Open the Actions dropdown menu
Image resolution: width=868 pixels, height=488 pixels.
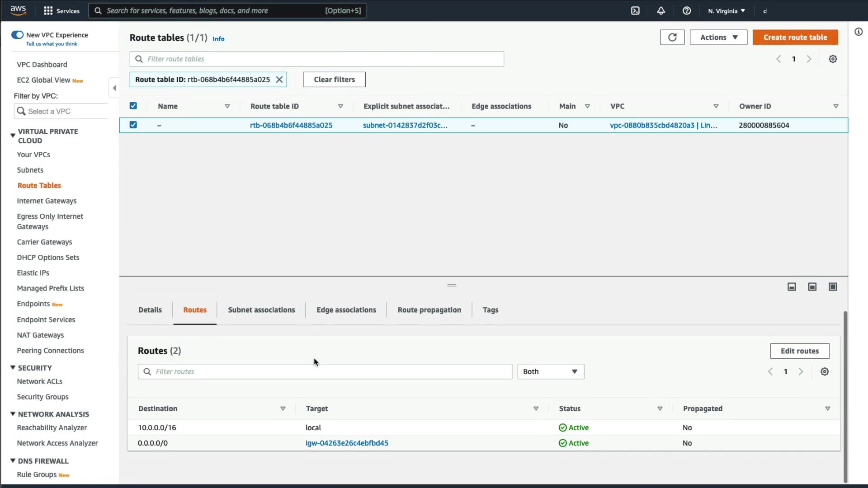tap(718, 38)
